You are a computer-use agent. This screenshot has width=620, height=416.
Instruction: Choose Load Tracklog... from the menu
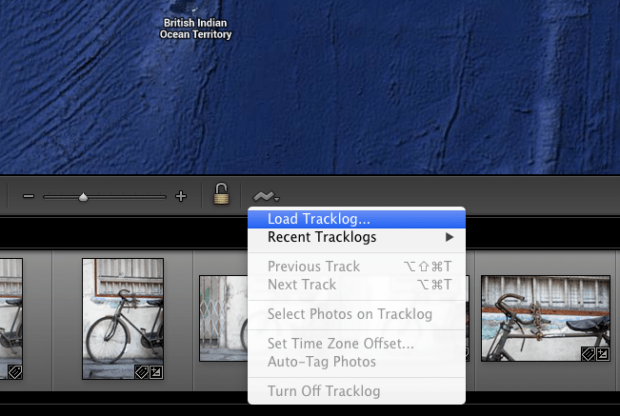click(357, 219)
